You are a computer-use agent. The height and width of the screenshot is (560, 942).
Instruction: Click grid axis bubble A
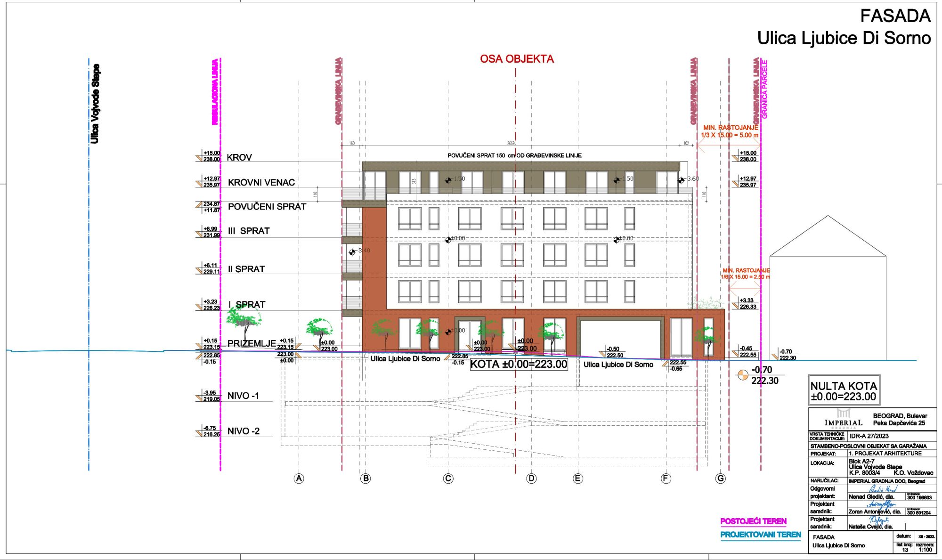[299, 479]
